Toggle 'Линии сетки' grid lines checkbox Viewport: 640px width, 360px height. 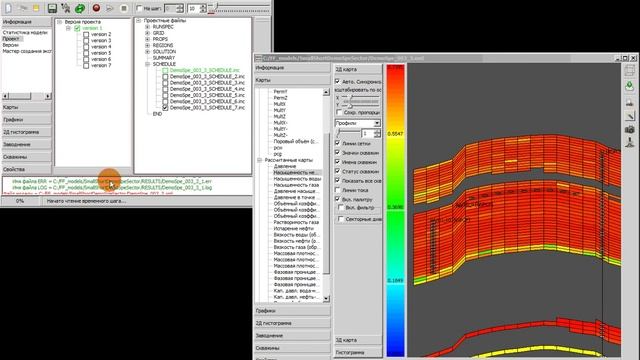pyautogui.click(x=338, y=143)
